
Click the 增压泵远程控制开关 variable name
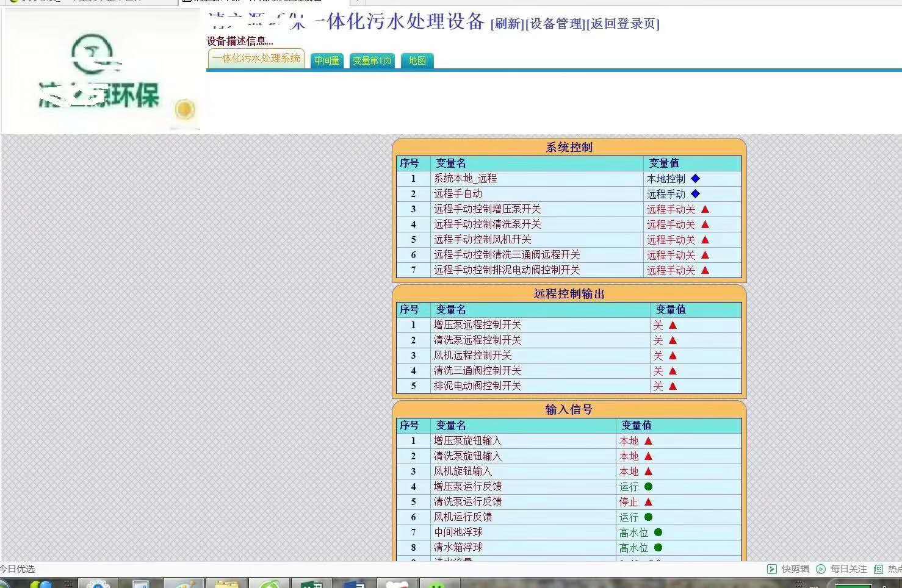(478, 325)
